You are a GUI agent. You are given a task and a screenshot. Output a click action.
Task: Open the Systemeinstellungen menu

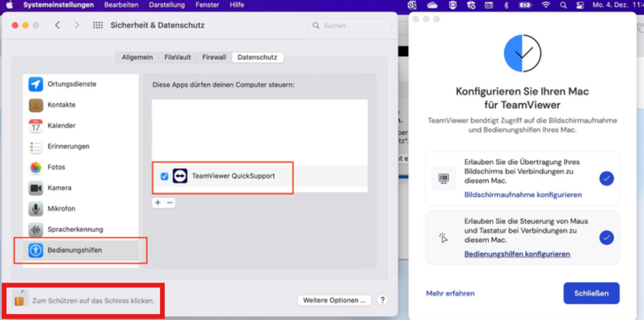[58, 5]
